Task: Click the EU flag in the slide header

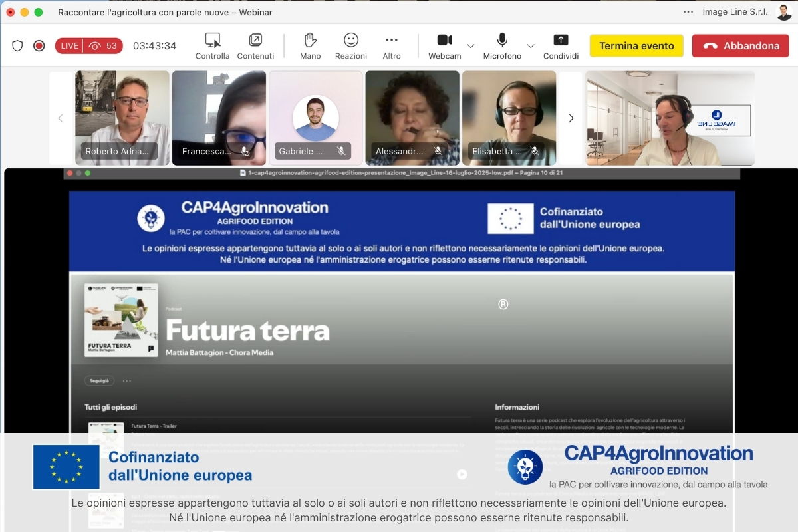Action: (511, 219)
